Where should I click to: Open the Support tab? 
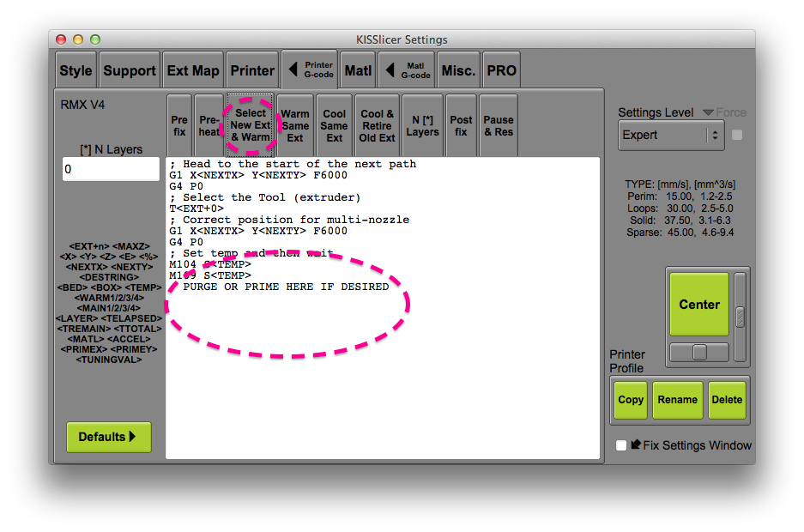[x=130, y=70]
